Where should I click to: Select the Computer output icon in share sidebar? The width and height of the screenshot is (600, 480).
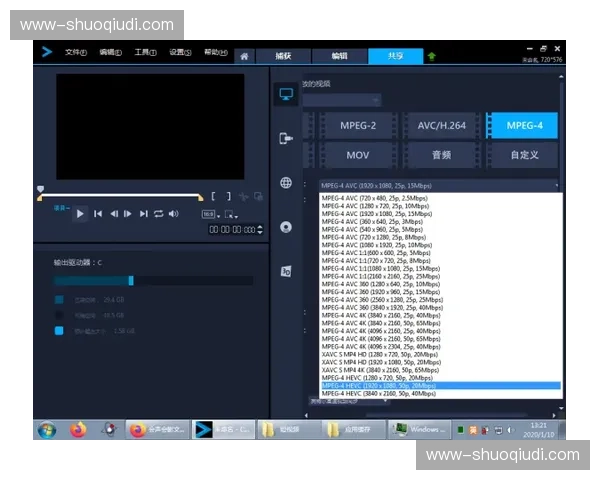click(286, 94)
